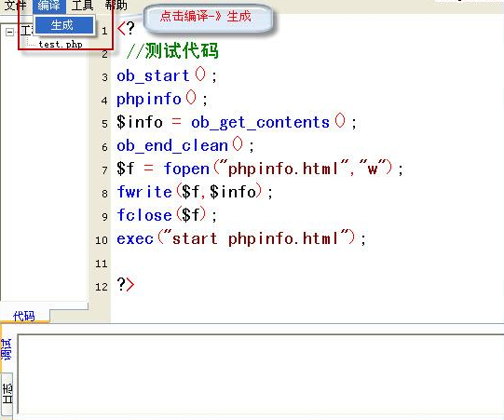Click the $info variable on line 5
This screenshot has height=420, width=504.
(x=140, y=122)
